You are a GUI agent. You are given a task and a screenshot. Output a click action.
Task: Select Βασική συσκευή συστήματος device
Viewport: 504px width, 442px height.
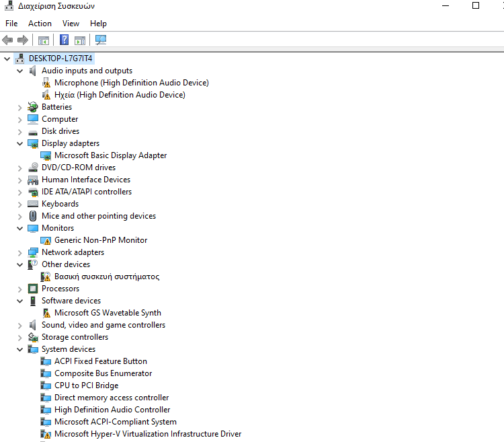(107, 277)
